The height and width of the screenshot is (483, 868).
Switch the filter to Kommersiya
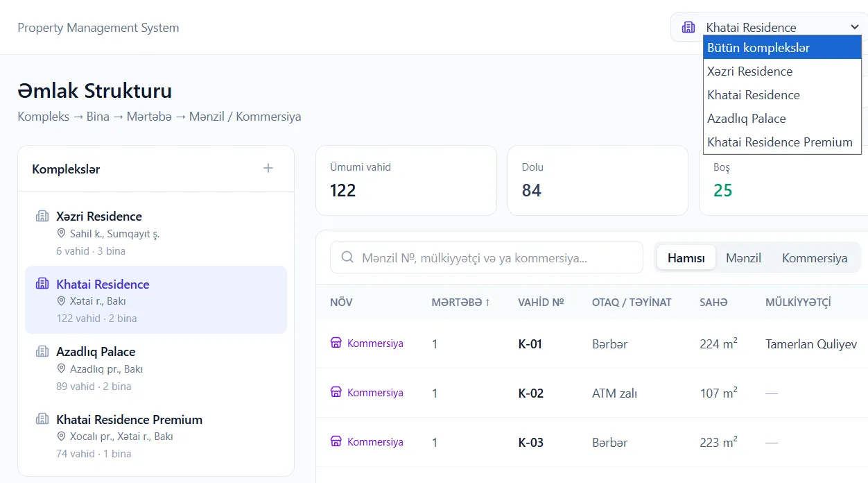(815, 258)
